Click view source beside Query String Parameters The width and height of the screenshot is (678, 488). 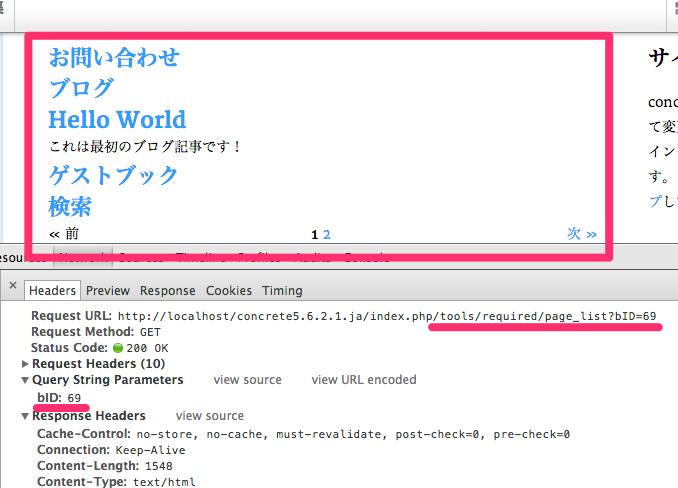click(x=247, y=380)
